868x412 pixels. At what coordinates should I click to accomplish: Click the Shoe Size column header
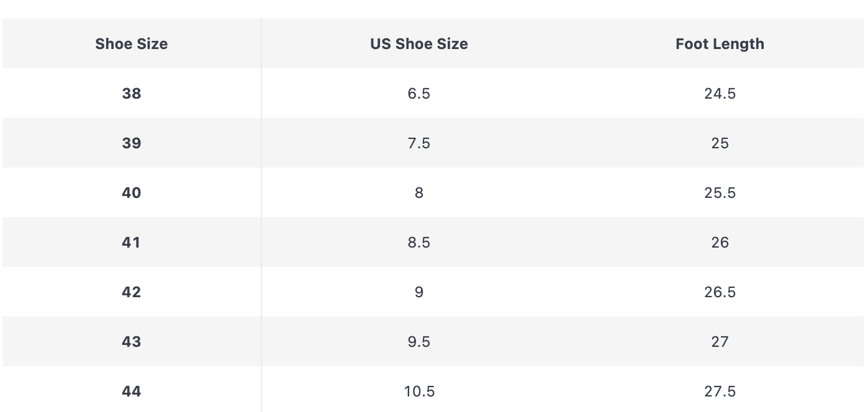click(131, 44)
